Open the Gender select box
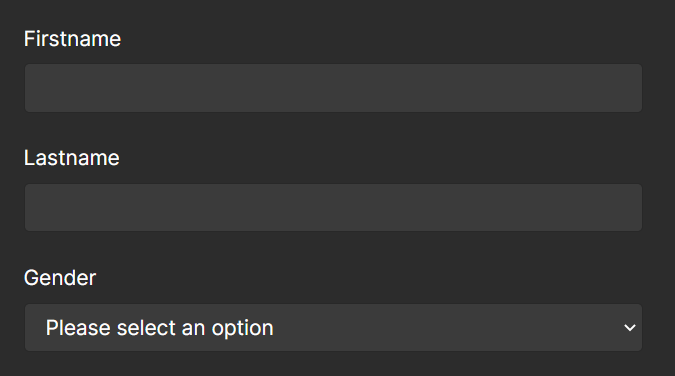The height and width of the screenshot is (376, 675). point(333,327)
